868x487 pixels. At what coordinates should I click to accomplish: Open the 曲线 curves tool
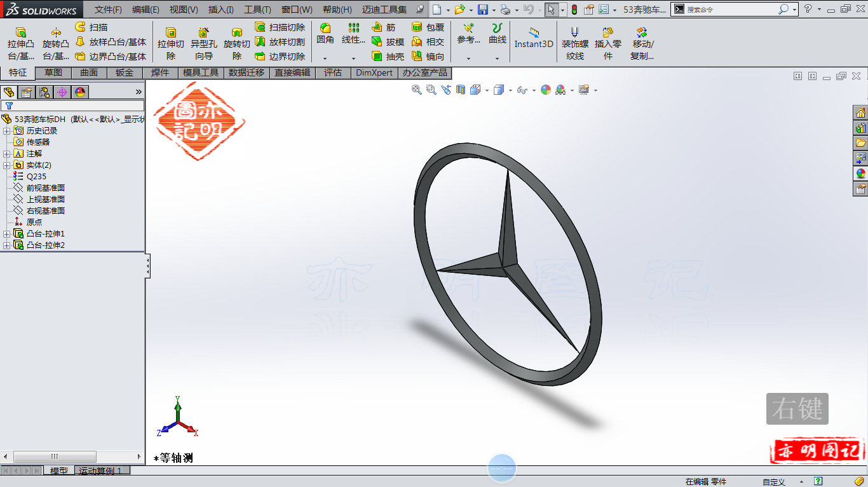coord(497,34)
